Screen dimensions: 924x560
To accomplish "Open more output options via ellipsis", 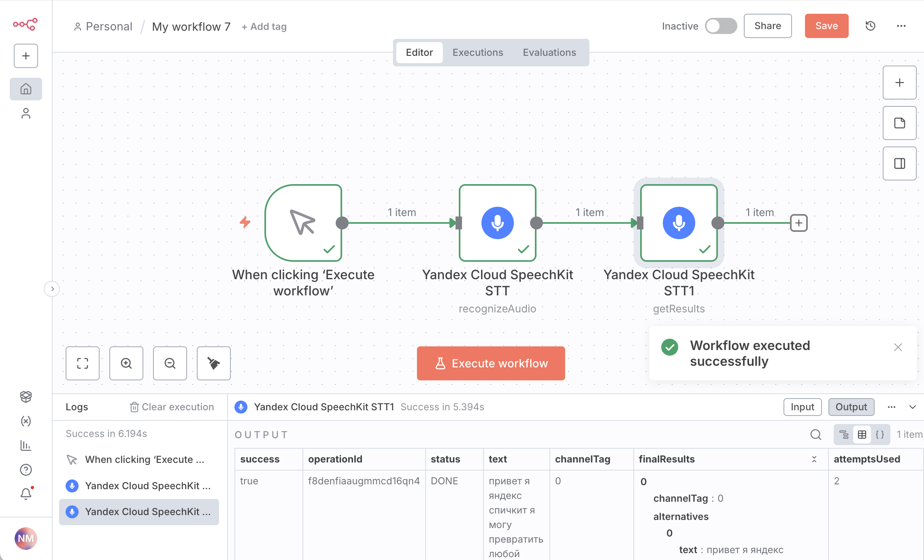I will click(x=891, y=407).
